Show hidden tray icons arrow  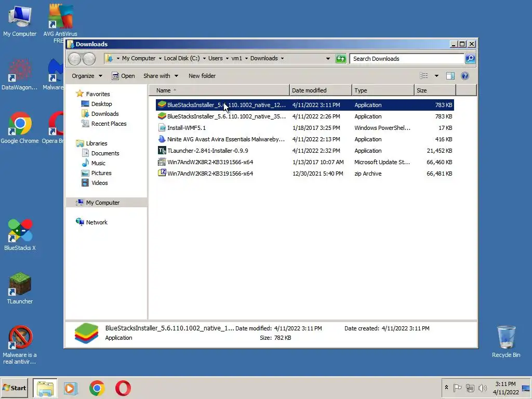446,388
